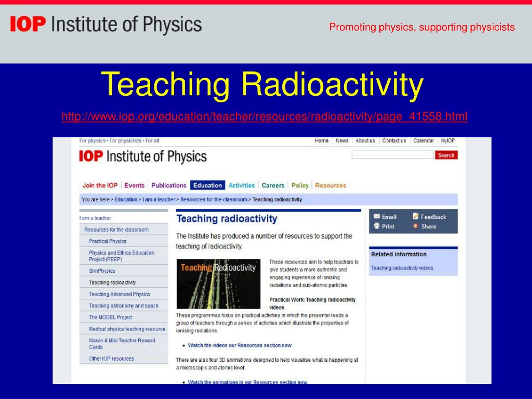The width and height of the screenshot is (532, 399).
Task: Open 'Resources for the classroom' in sidebar
Action: click(116, 230)
